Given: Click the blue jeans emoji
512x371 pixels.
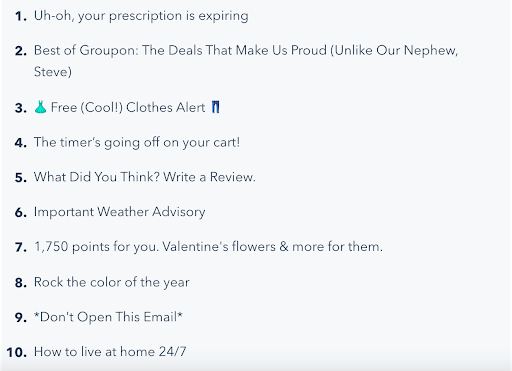Looking at the screenshot, I should click(216, 107).
